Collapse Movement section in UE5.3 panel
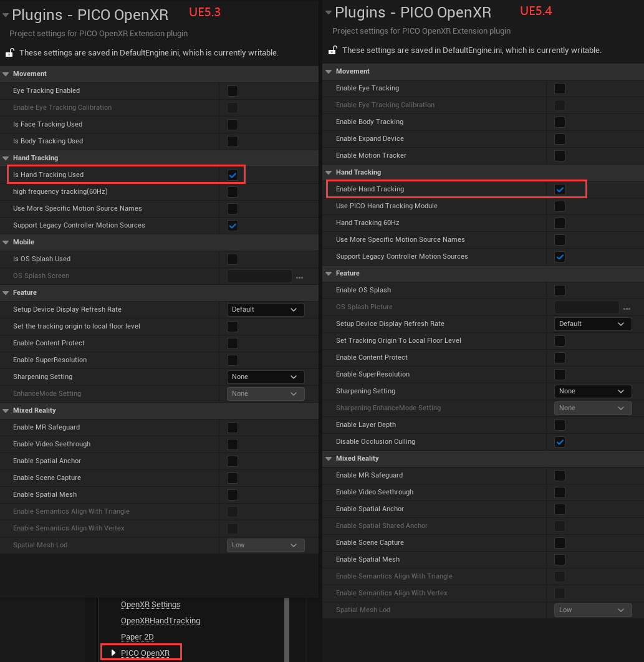This screenshot has width=644, height=662. pos(6,74)
